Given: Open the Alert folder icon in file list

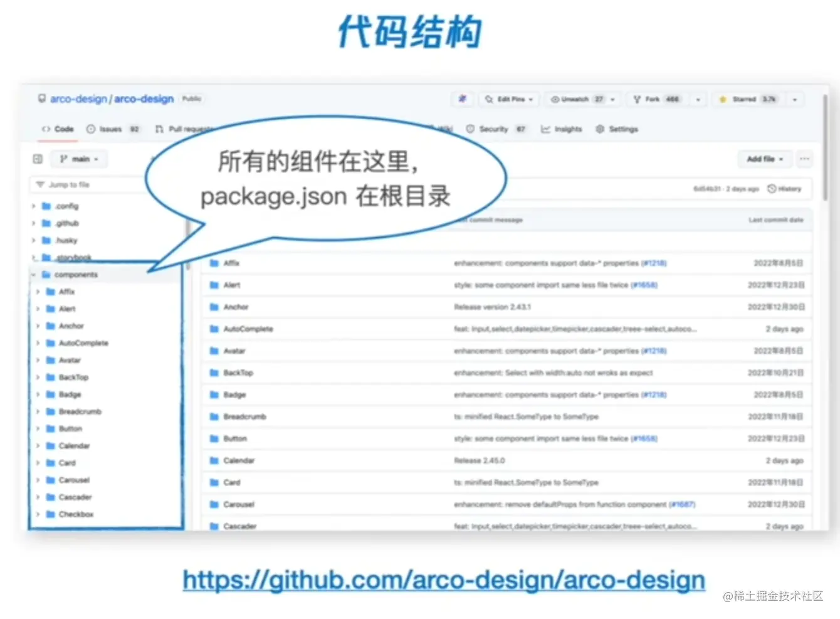Looking at the screenshot, I should 214,285.
